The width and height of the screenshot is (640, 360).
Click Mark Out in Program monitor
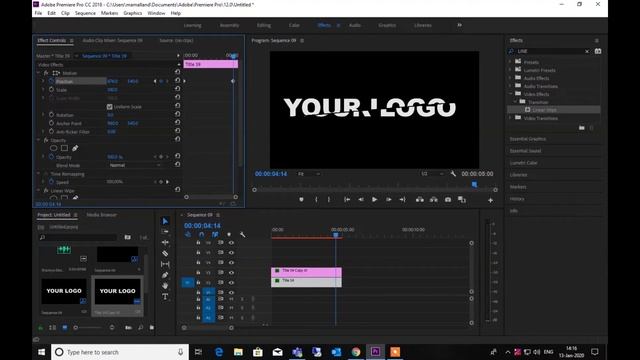pyautogui.click(x=329, y=200)
